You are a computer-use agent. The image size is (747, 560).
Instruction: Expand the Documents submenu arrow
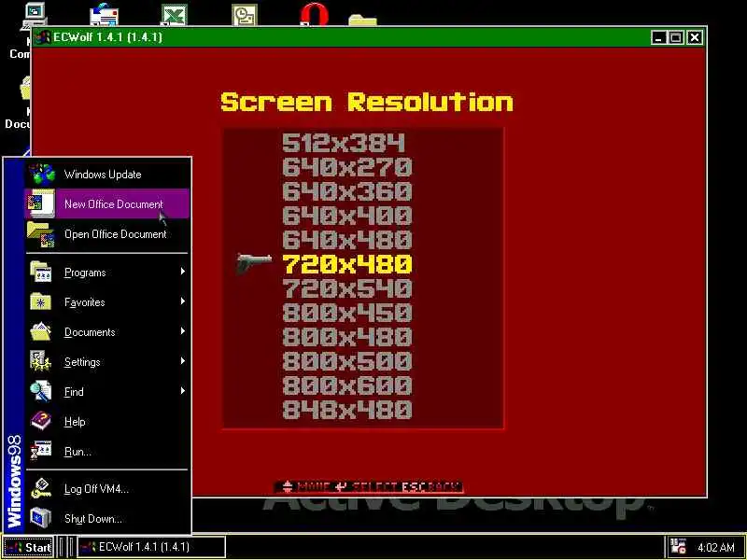coord(182,331)
